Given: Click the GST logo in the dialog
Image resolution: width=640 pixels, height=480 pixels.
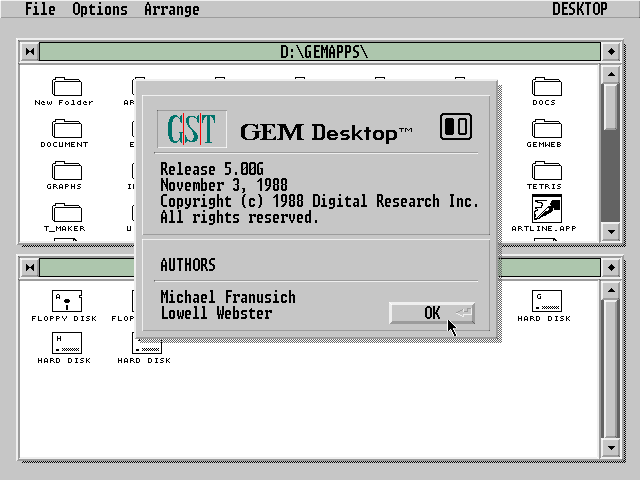Looking at the screenshot, I should (192, 129).
